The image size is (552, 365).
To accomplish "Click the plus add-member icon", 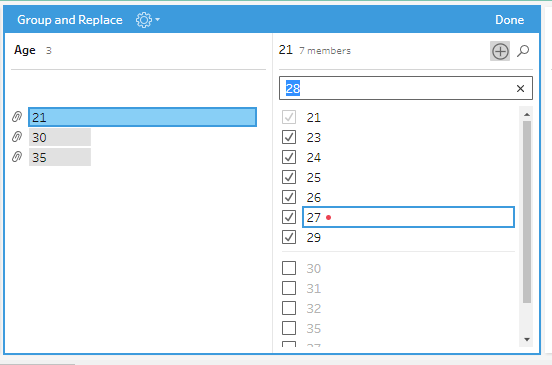I will click(x=500, y=51).
